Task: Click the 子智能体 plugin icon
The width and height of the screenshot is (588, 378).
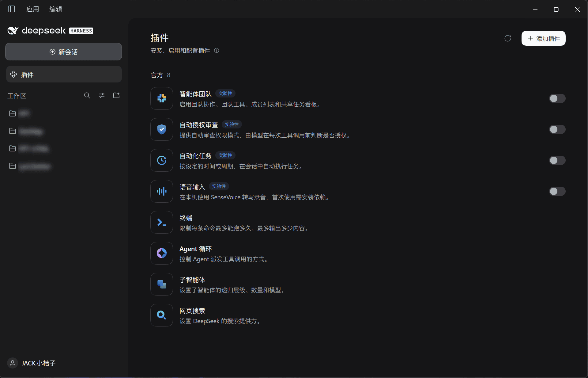Action: pos(162,284)
